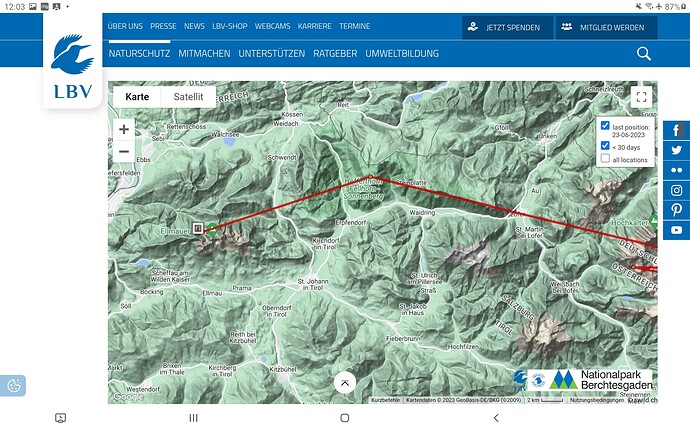Viewport: 690px width, 431px height.
Task: Tap Android home button
Action: (x=345, y=418)
